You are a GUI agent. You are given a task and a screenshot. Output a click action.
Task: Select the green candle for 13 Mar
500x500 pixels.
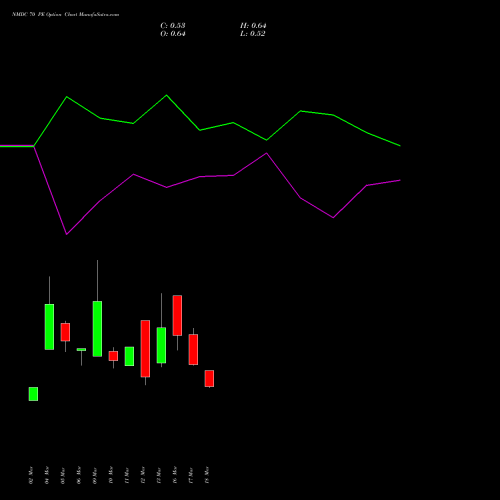pyautogui.click(x=161, y=345)
